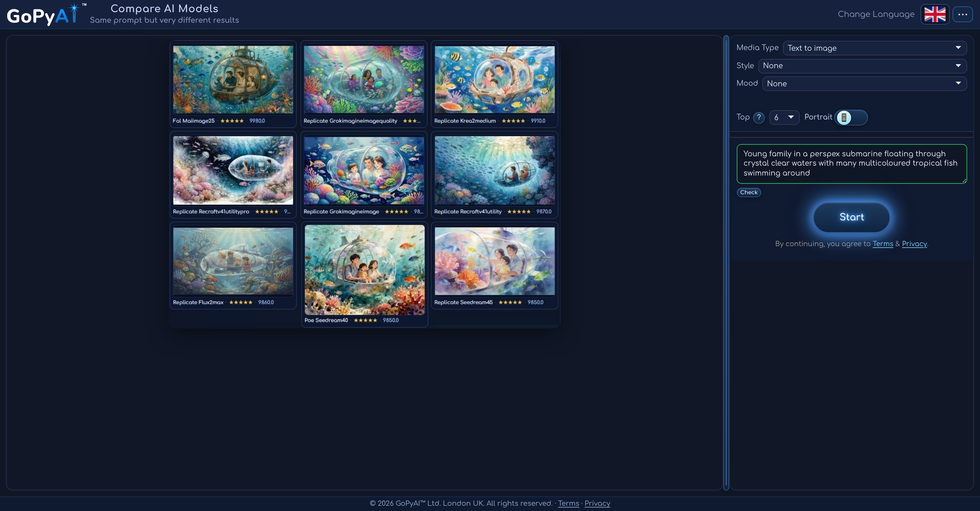Open Privacy link in footer

point(597,503)
